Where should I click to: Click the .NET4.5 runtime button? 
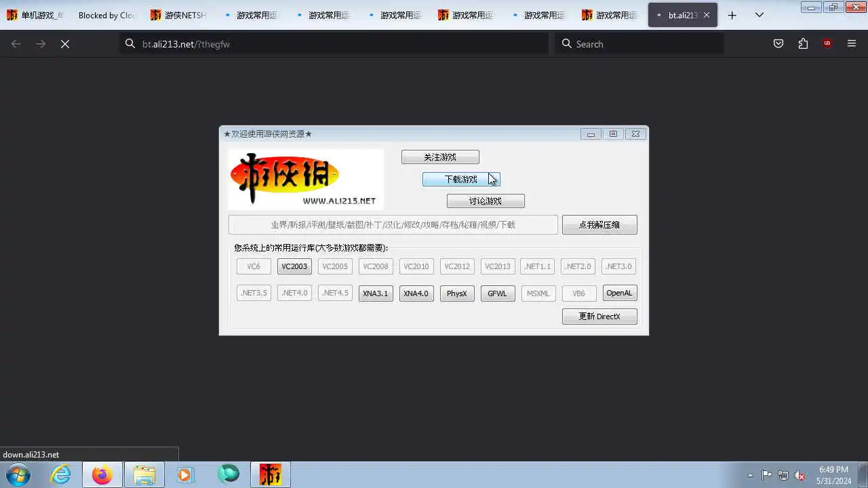pyautogui.click(x=335, y=293)
